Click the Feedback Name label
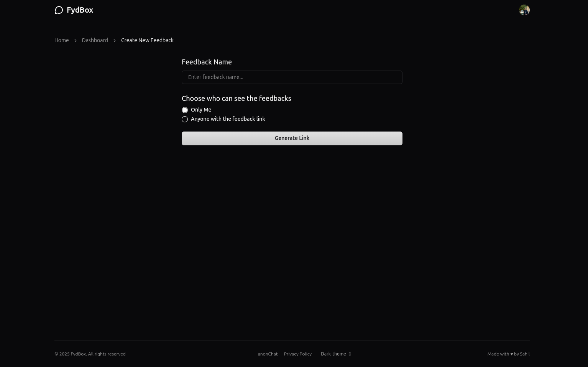588x367 pixels. [207, 62]
